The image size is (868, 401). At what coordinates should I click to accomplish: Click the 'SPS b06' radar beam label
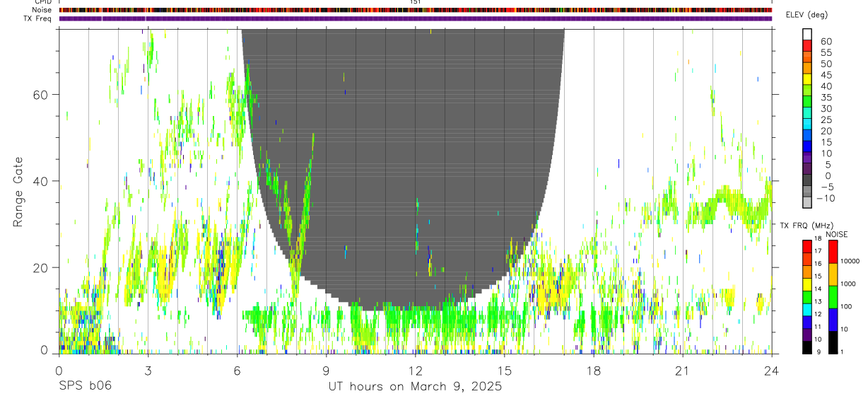click(x=85, y=386)
